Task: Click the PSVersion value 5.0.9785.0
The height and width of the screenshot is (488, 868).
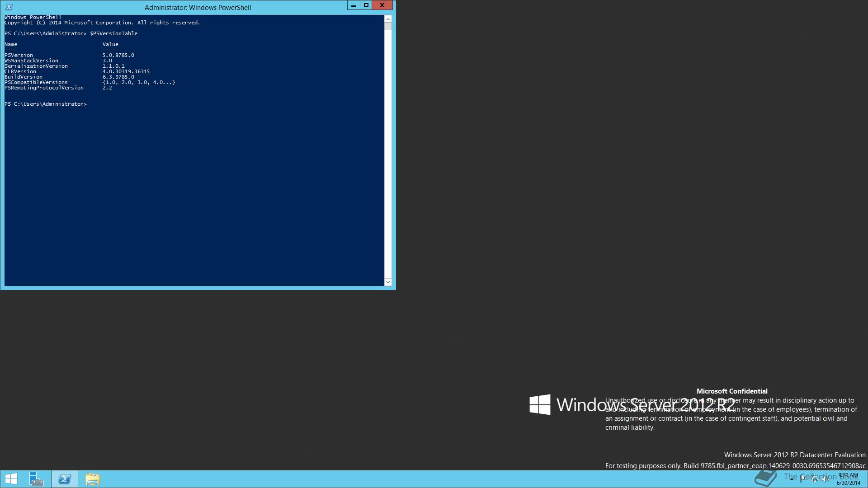Action: point(118,55)
